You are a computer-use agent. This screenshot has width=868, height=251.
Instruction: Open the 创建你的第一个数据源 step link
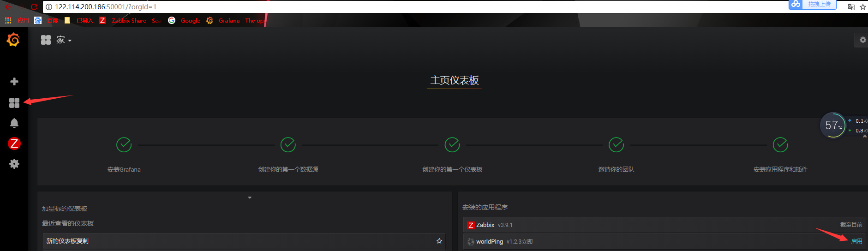288,169
